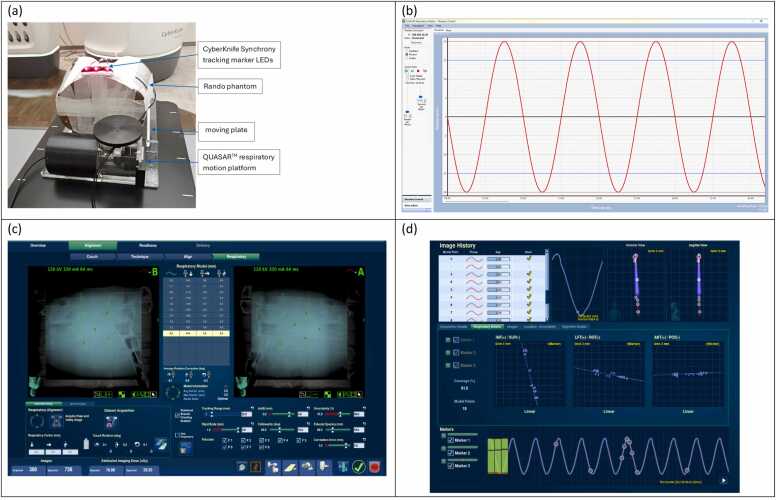Toggle the F4 fiducial checkbox in panel (c)
The height and width of the screenshot is (500, 776).
pos(280,440)
